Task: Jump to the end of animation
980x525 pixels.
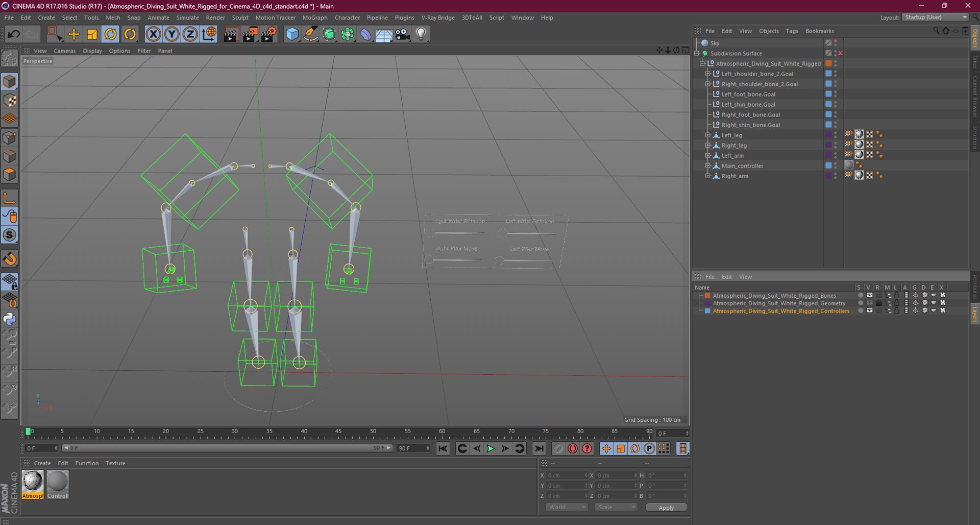Action: point(538,448)
